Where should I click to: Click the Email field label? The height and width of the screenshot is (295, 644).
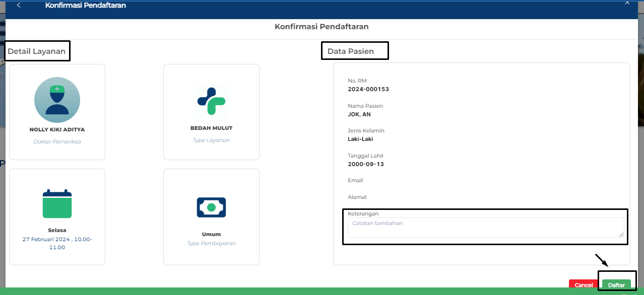point(355,180)
